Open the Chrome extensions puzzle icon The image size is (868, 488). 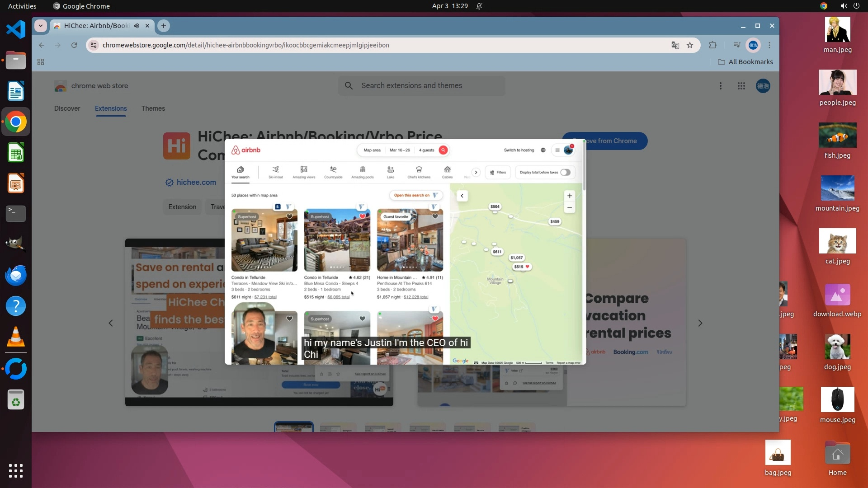point(713,45)
